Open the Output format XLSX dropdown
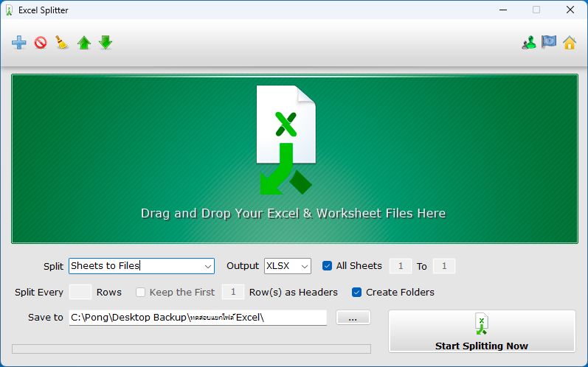This screenshot has width=588, height=367. coord(305,266)
